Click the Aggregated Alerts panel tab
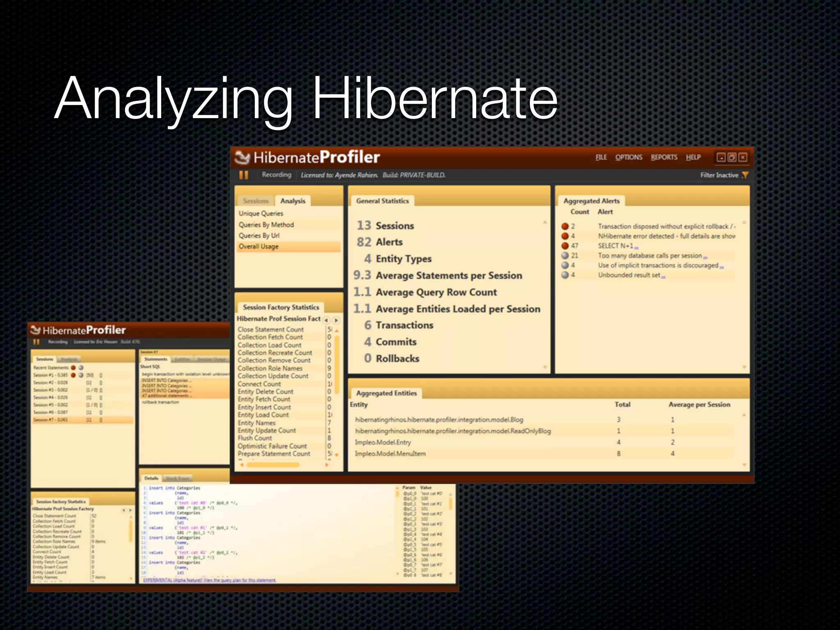The image size is (840, 630). [x=591, y=201]
